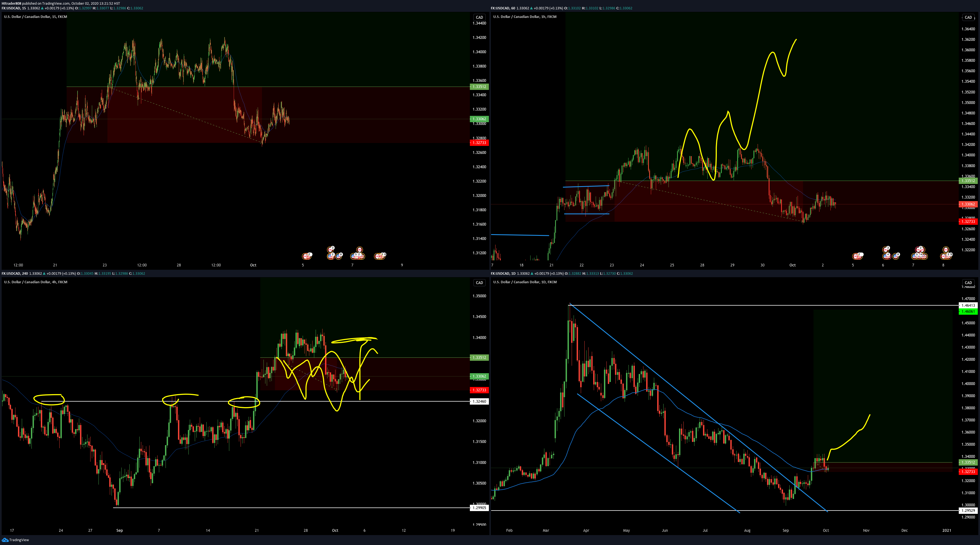Open US flag event with badge 8 in 15-minute chart
Image resolution: width=980 pixels, height=545 pixels.
(339, 256)
